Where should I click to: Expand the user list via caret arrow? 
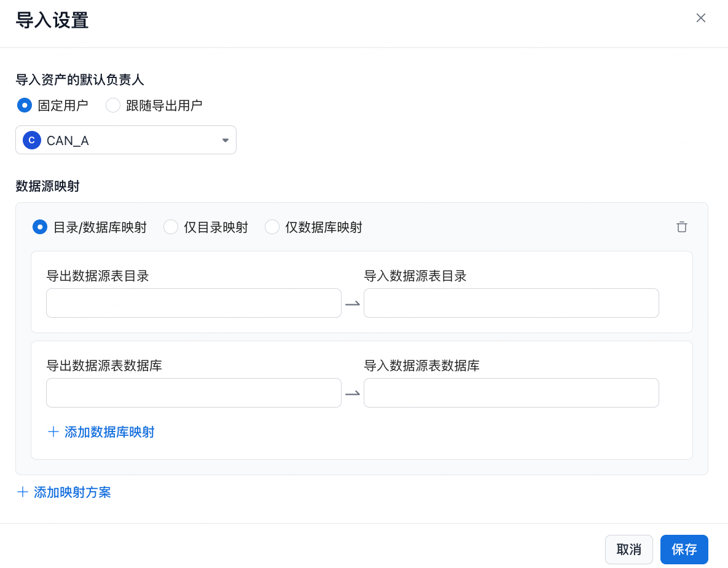pos(225,140)
